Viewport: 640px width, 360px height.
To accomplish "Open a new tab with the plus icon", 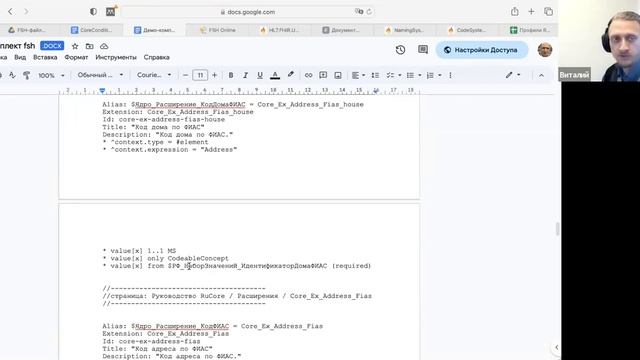I will tap(531, 12).
